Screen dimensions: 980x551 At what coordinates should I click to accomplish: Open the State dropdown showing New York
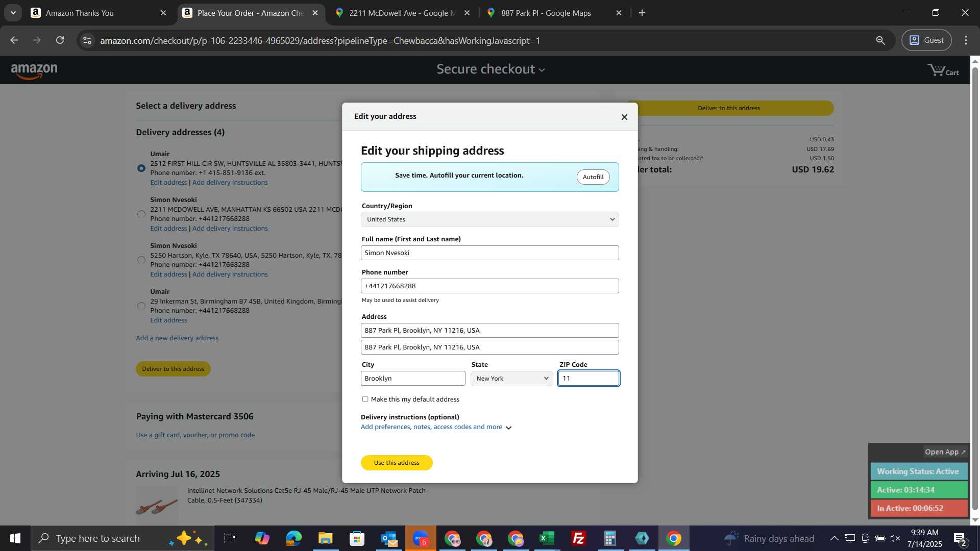(x=512, y=379)
